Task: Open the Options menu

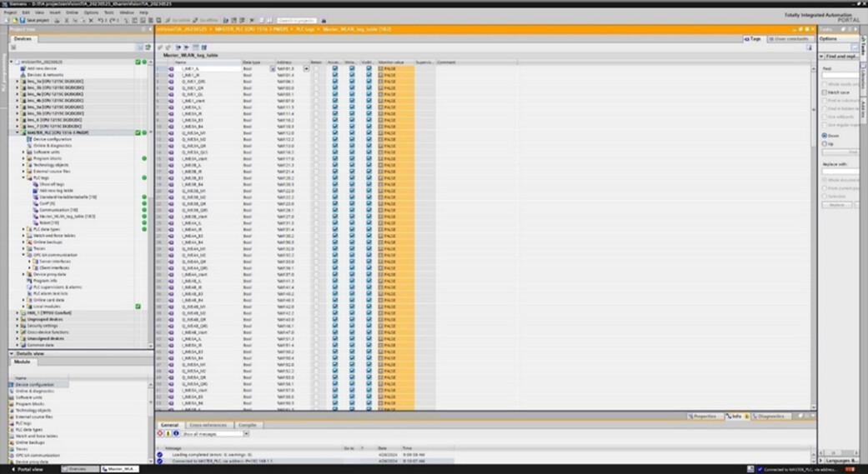Action: tap(92, 12)
